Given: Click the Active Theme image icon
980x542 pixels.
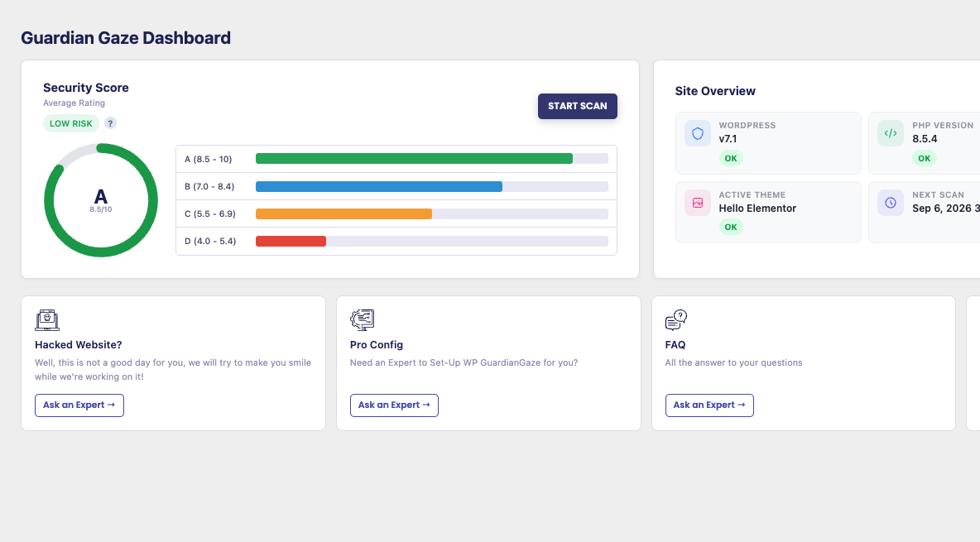Looking at the screenshot, I should tap(698, 203).
